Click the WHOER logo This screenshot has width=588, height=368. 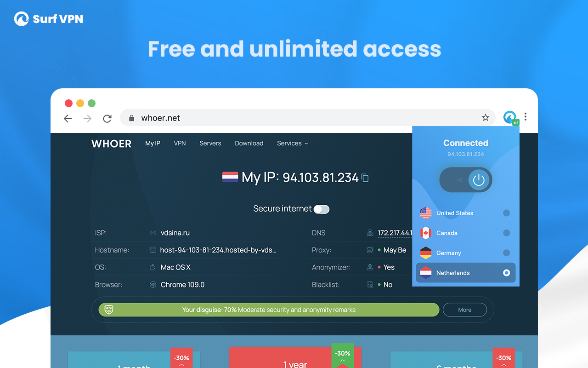tap(112, 144)
